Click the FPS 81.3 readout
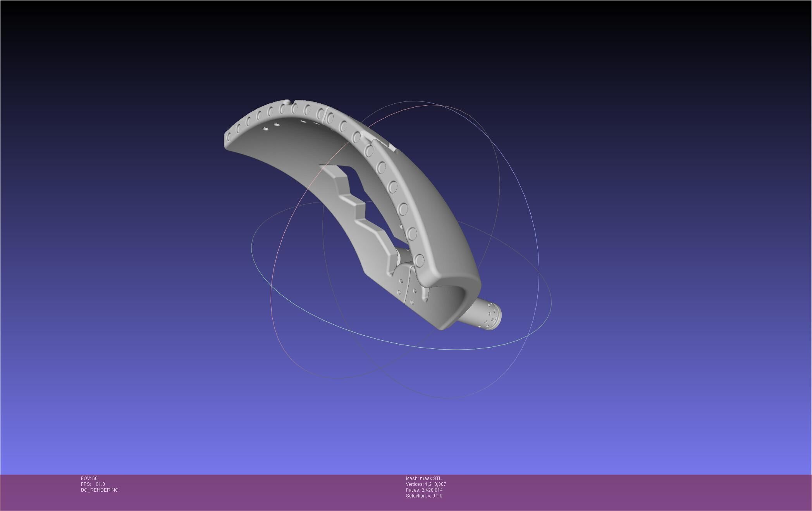The height and width of the screenshot is (511, 812). 93,484
